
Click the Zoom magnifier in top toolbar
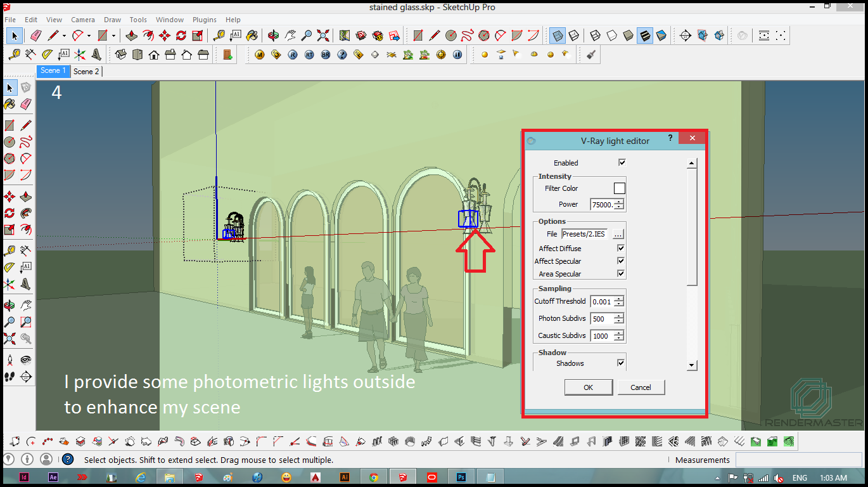(307, 36)
